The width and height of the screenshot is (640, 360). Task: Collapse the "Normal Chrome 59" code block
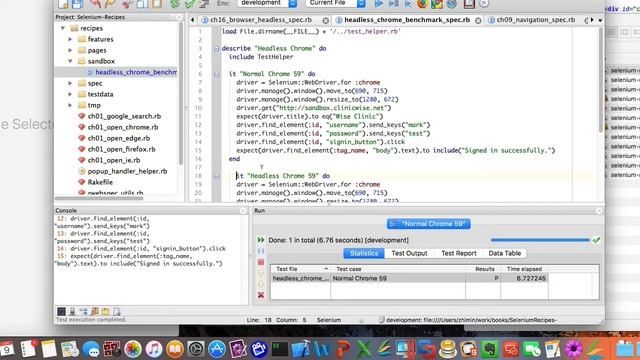point(217,74)
